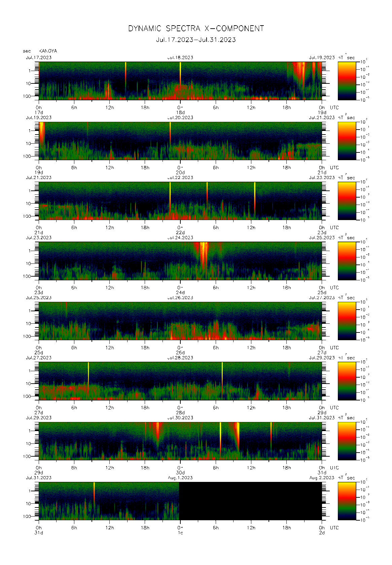This screenshot has height=565, width=392.
Task: Click the 24d day marker
Action: tap(180, 292)
